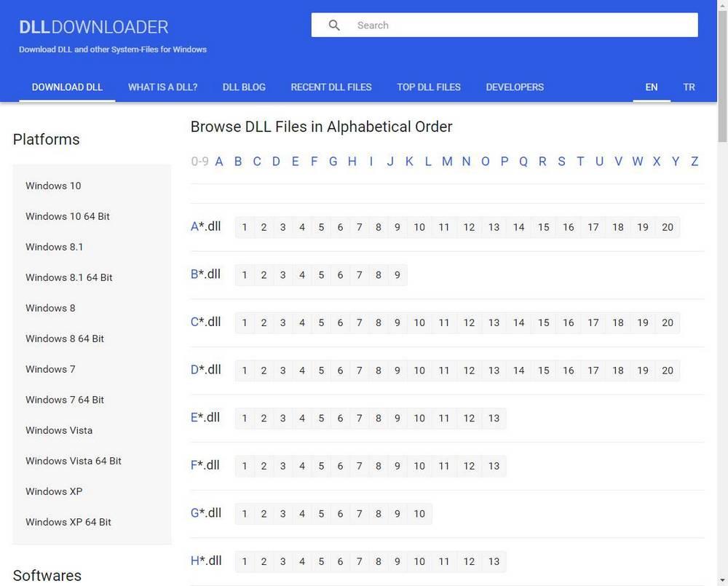Viewport: 728px width, 586px height.
Task: Select the DOWNLOAD DLL tab
Action: [x=67, y=87]
